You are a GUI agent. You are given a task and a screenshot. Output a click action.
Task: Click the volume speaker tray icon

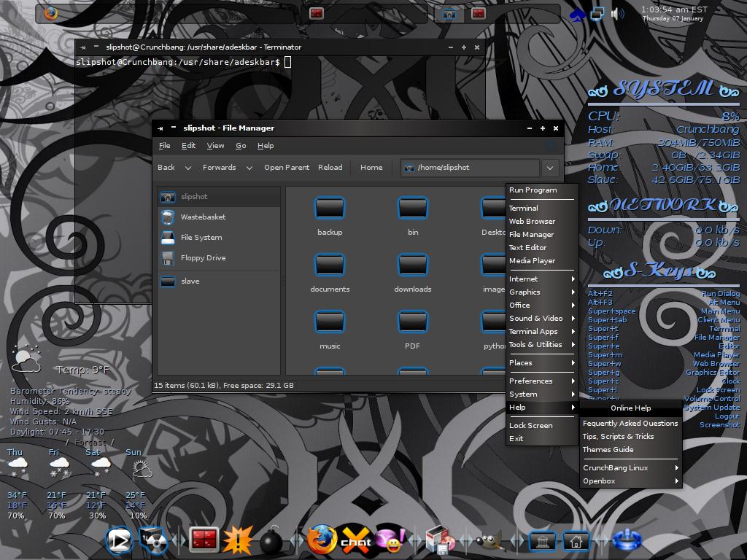tap(617, 14)
